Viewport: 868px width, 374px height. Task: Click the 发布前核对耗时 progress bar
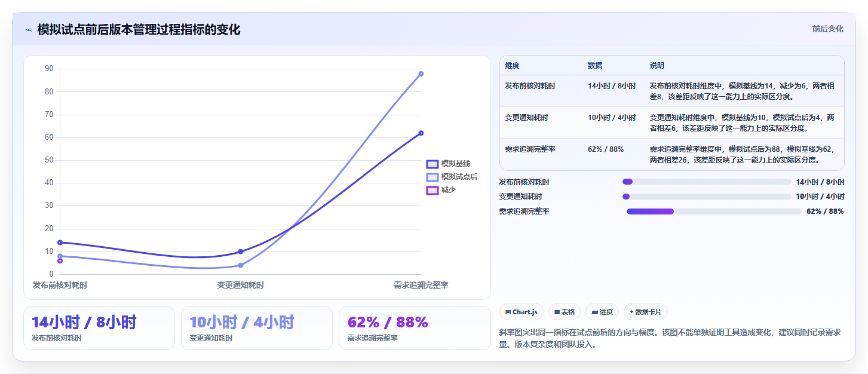tap(707, 182)
